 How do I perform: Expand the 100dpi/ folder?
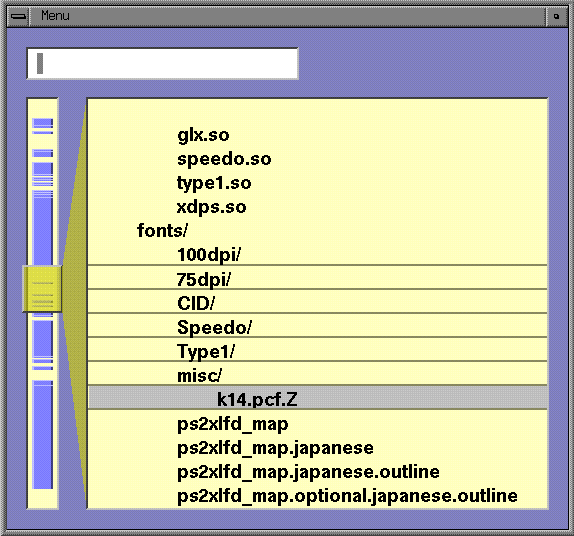pos(209,255)
